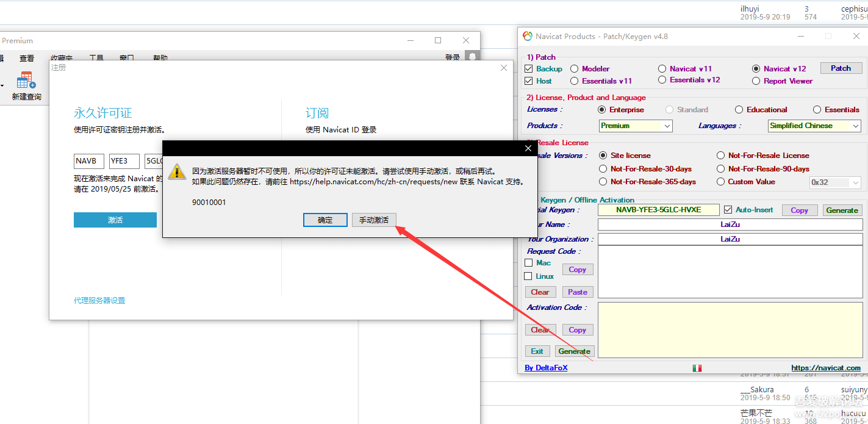868x424 pixels.
Task: Click the NAVB license key segment field
Action: pyautogui.click(x=89, y=161)
